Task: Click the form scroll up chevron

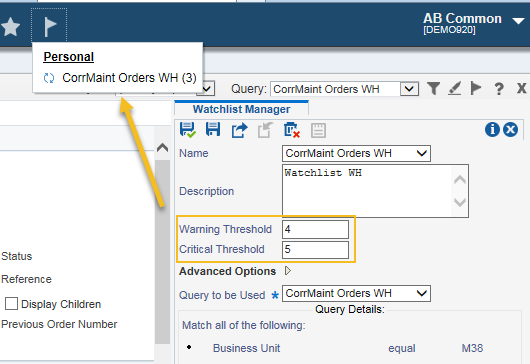Action: (163, 148)
